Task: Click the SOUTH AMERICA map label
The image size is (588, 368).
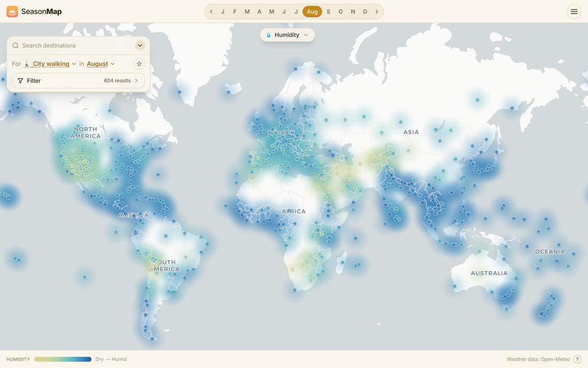Action: [165, 266]
